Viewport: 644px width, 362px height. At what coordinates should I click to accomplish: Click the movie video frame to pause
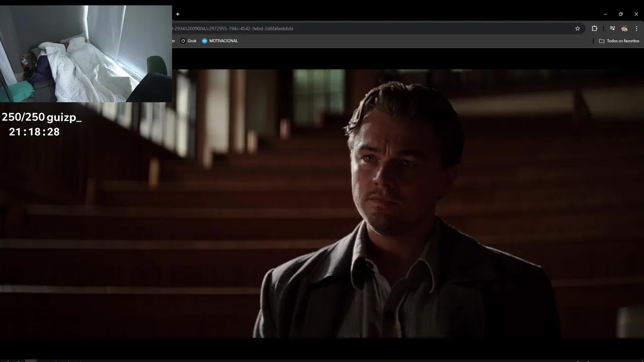point(322,204)
